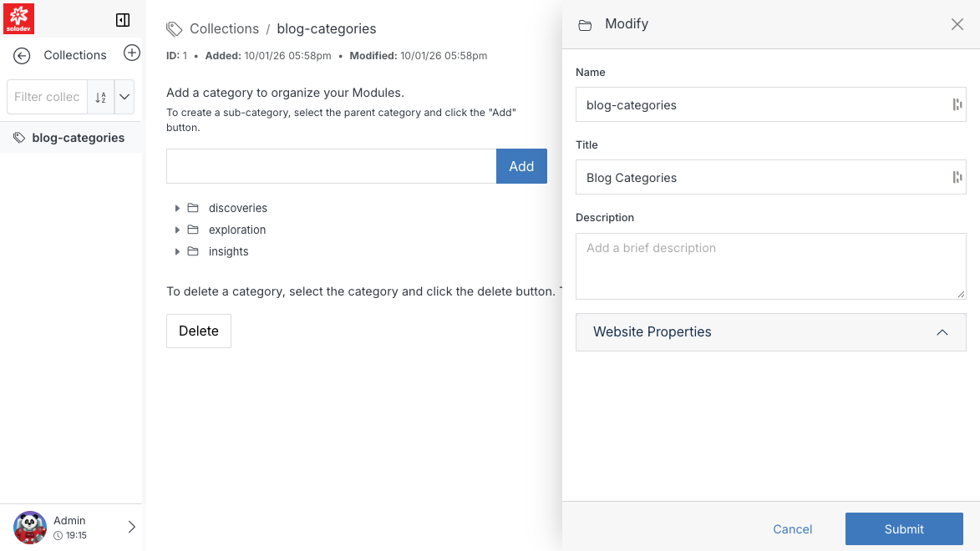Click the Collections tag icon in breadcrumb
The height and width of the screenshot is (551, 980).
(175, 28)
